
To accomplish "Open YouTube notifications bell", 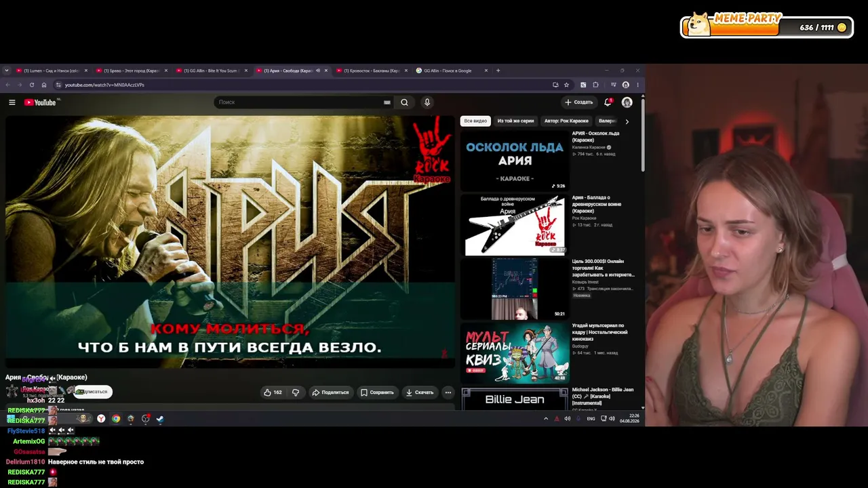I will pyautogui.click(x=608, y=102).
